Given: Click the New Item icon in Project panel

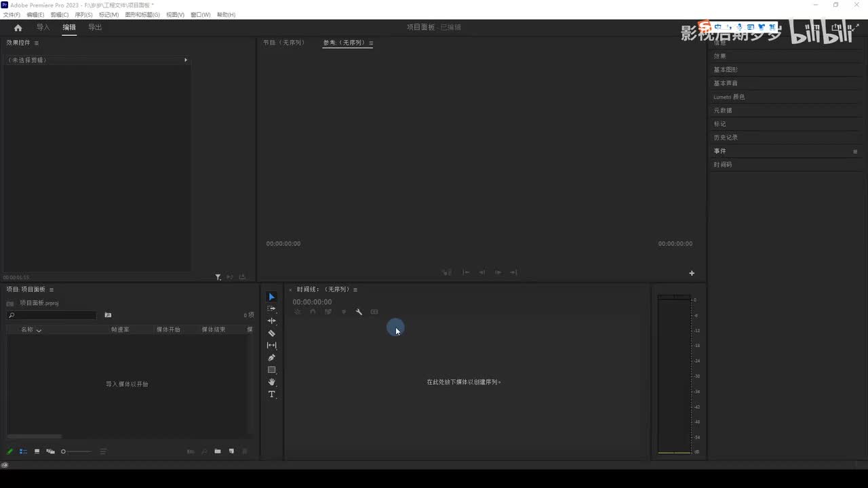Looking at the screenshot, I should click(x=231, y=451).
